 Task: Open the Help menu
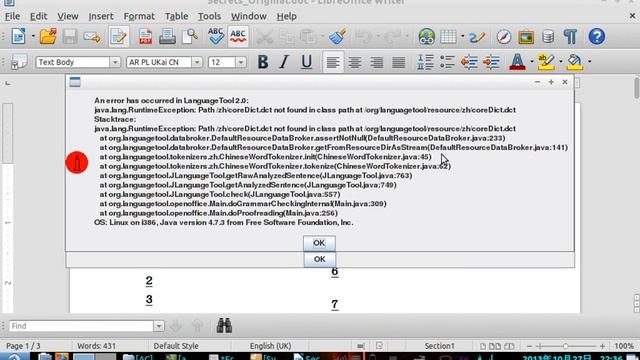click(287, 16)
